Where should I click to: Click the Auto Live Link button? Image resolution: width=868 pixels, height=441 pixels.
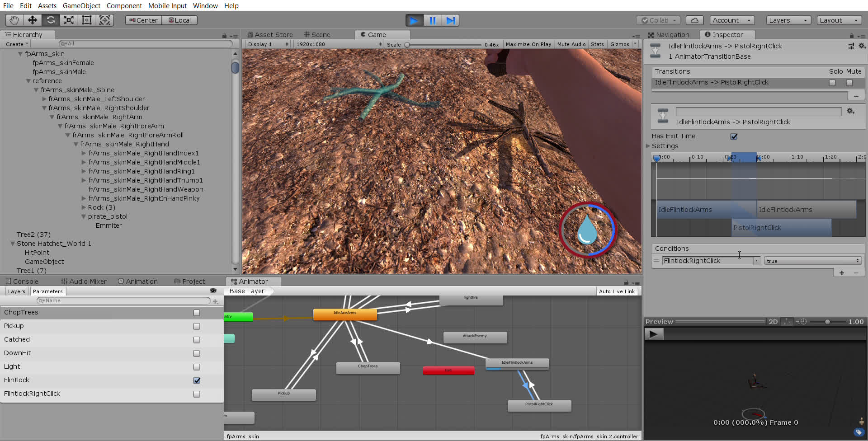[617, 291]
